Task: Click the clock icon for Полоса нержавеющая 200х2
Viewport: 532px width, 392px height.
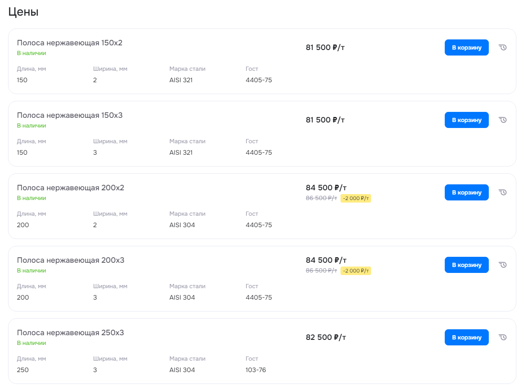Action: coord(502,192)
